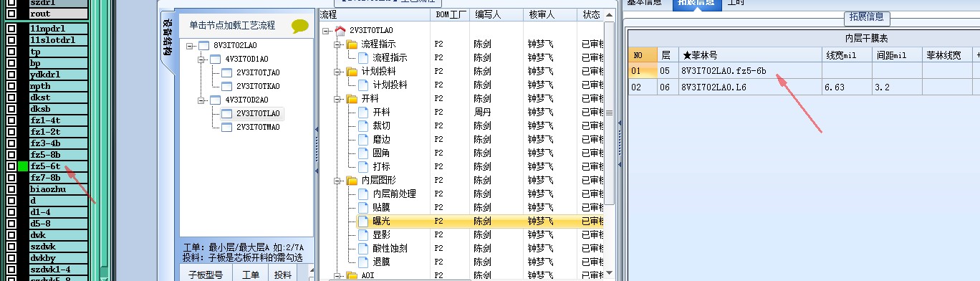Click document icon beside 曝光 step
Viewport: 980px width, 281px height.
(x=362, y=222)
